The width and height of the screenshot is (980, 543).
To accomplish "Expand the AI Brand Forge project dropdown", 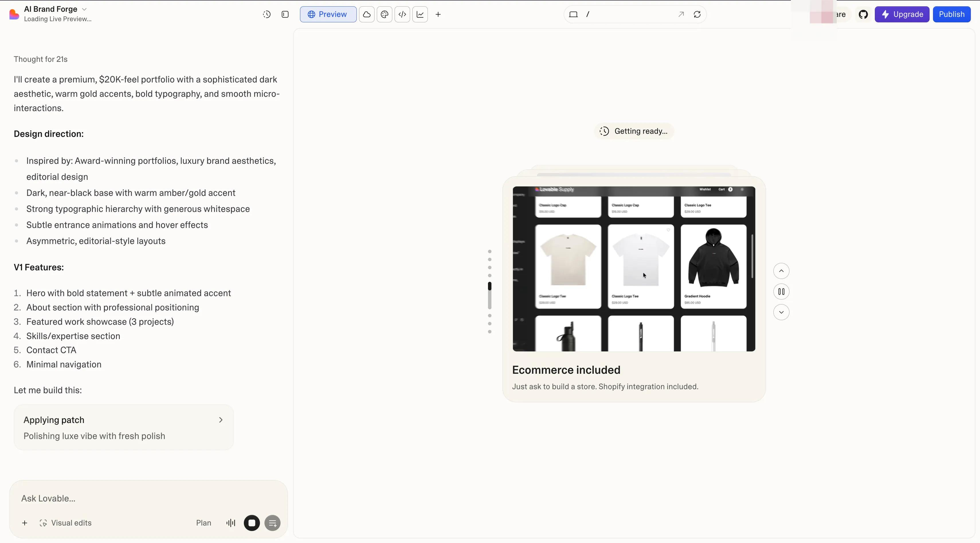I will pos(85,9).
